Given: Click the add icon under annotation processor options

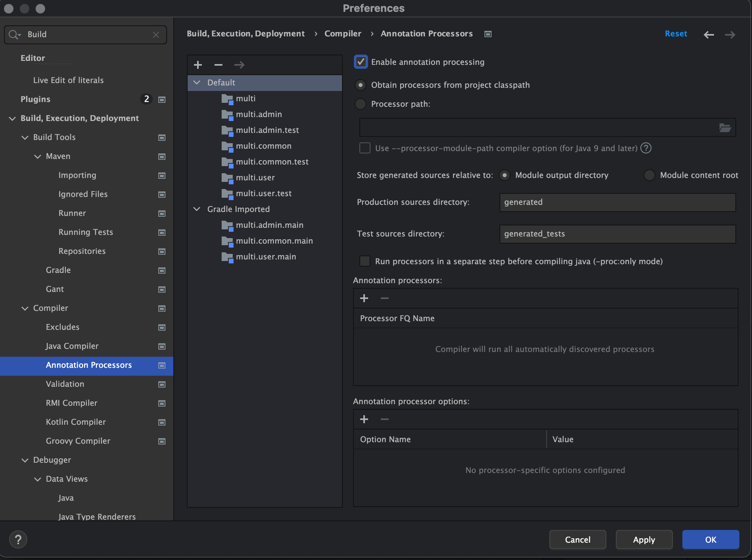Looking at the screenshot, I should tap(364, 419).
